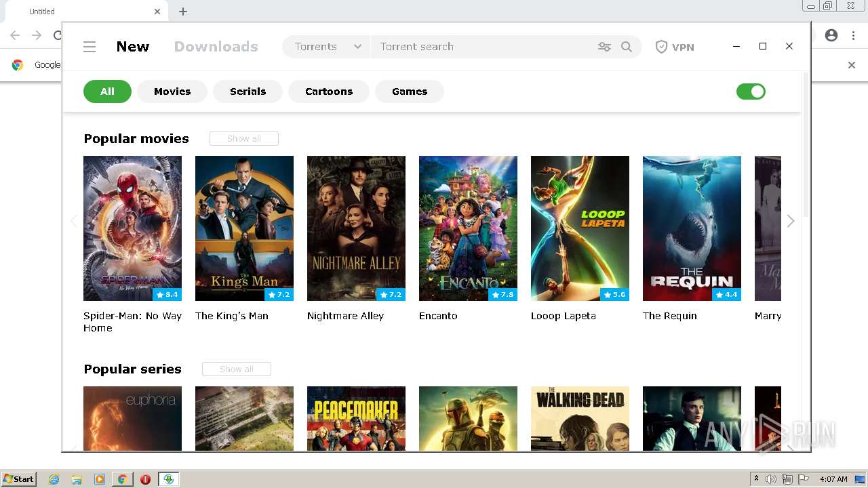The image size is (868, 488).
Task: Toggle the green switch beside categories
Action: [751, 91]
